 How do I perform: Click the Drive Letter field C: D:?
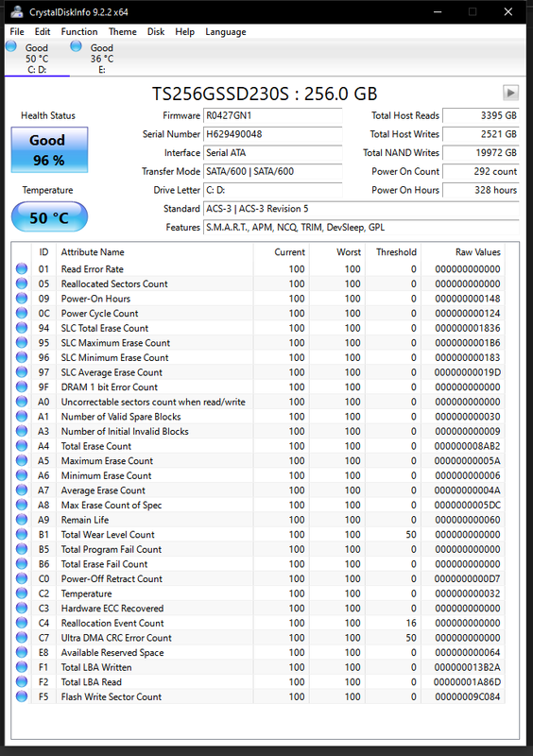click(x=272, y=190)
